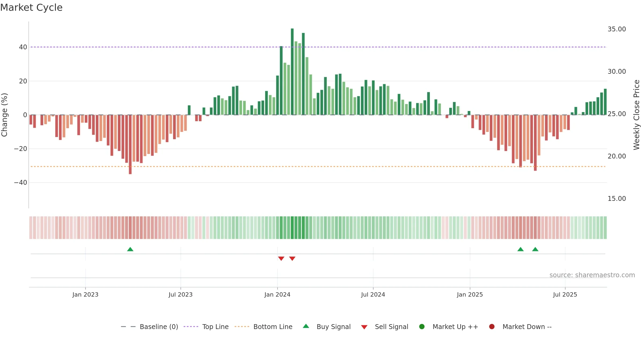Click the darkest green heatmap cell
644x362 pixels.
[x=292, y=228]
